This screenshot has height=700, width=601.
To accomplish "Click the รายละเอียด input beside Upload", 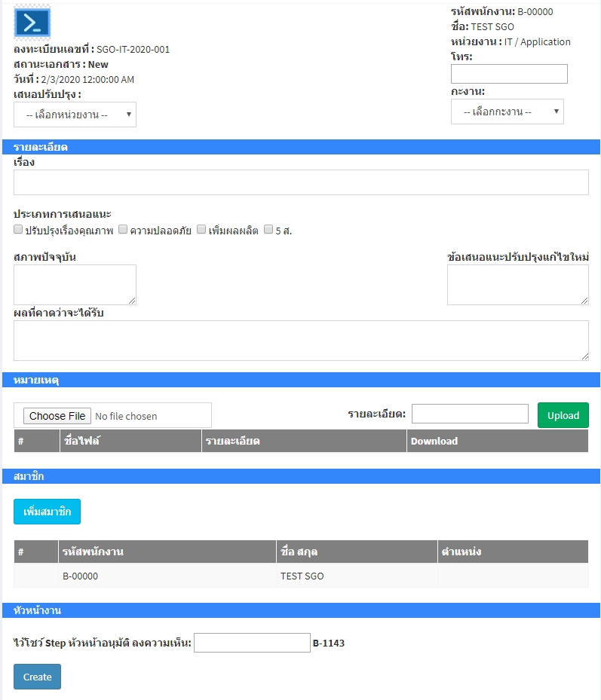I will [470, 414].
